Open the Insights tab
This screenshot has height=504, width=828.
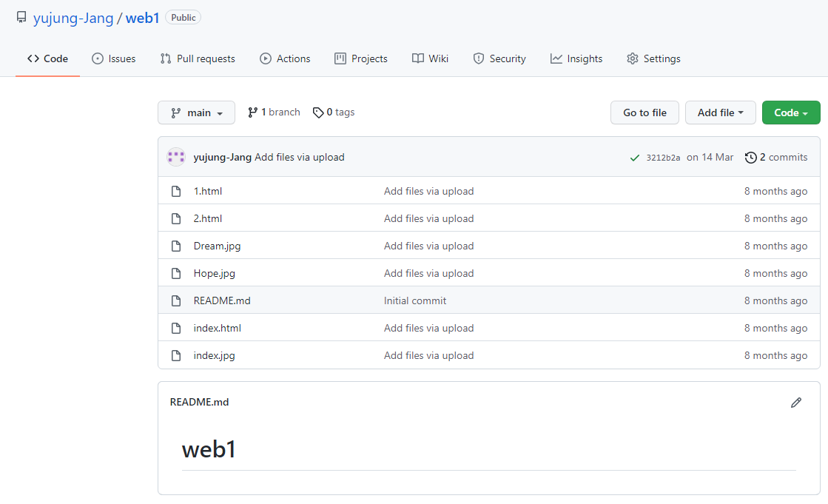point(576,58)
